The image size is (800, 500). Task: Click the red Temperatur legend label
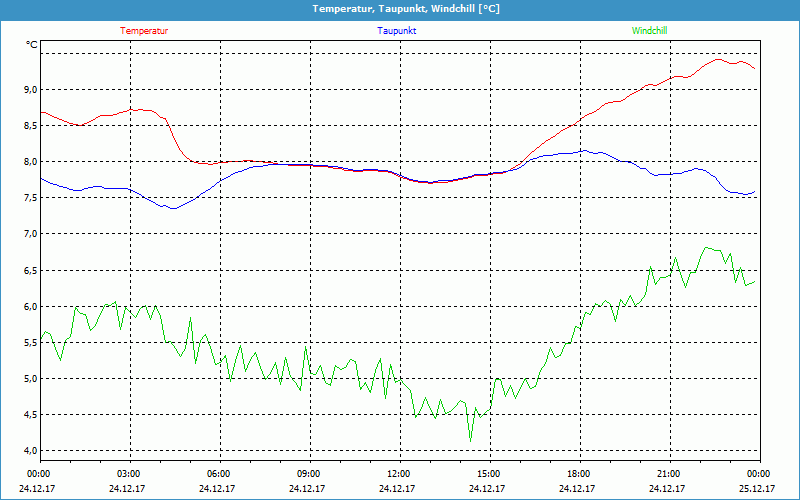pos(144,31)
